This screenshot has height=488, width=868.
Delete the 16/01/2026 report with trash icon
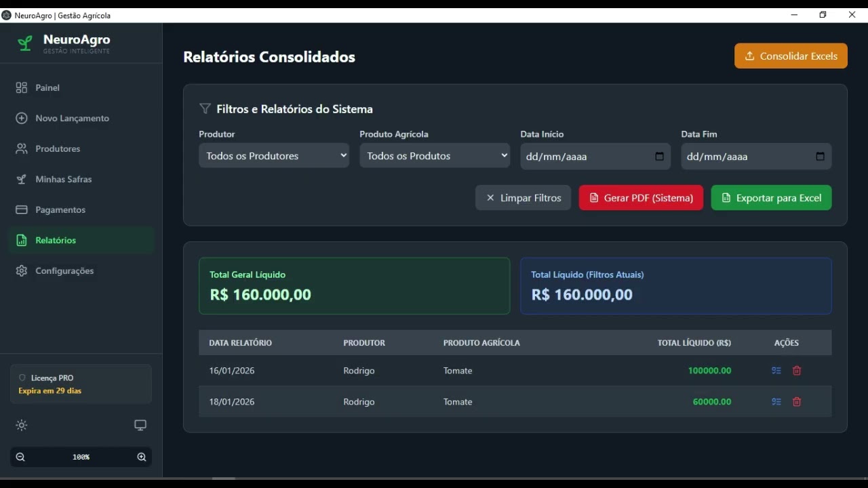[797, 371]
